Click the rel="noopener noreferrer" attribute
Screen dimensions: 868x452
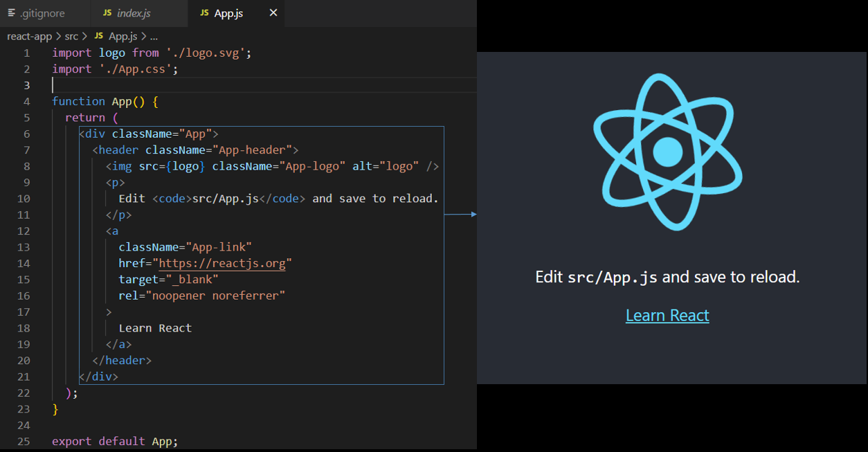coord(202,296)
